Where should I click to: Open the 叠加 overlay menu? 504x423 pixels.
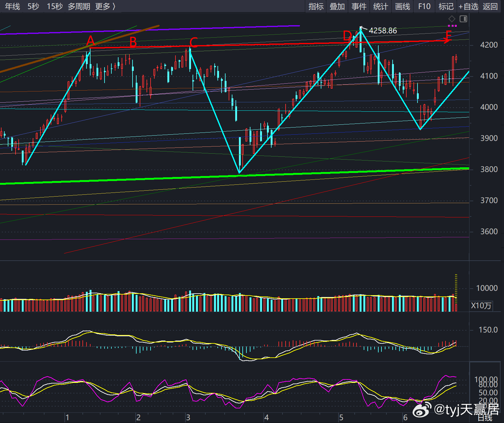pyautogui.click(x=337, y=6)
